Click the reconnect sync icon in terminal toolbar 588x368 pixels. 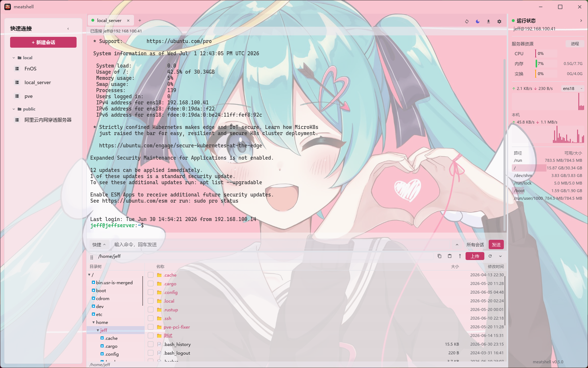pos(467,21)
